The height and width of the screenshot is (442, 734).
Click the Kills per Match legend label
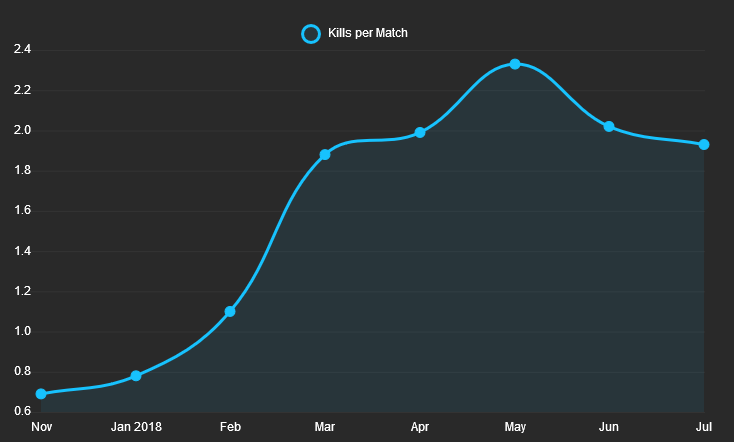[x=367, y=33]
